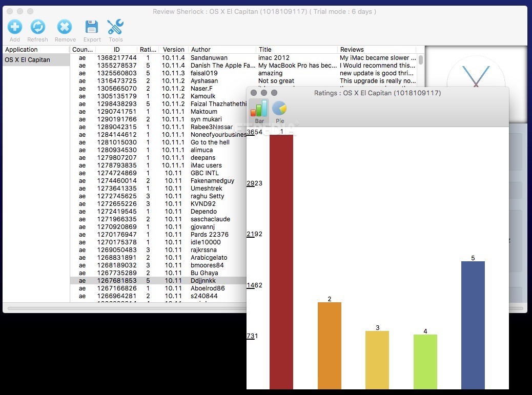Sort by the Version column header
This screenshot has width=532, height=395.
point(173,50)
